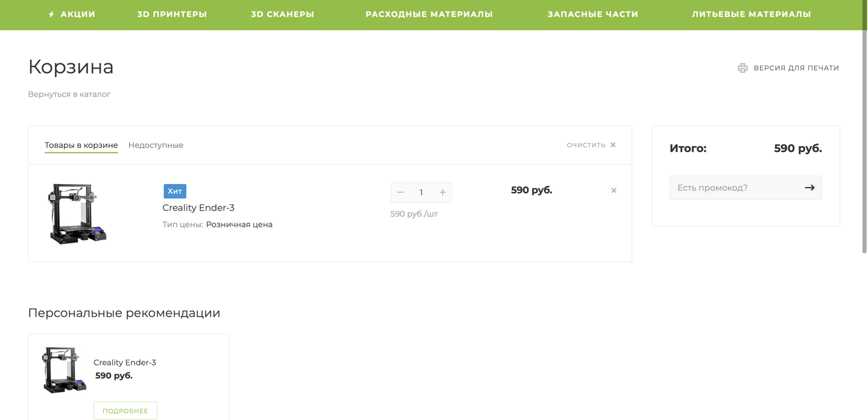This screenshot has height=420, width=868.
Task: Click the Персональные рекомендации heading
Action: pos(124,313)
